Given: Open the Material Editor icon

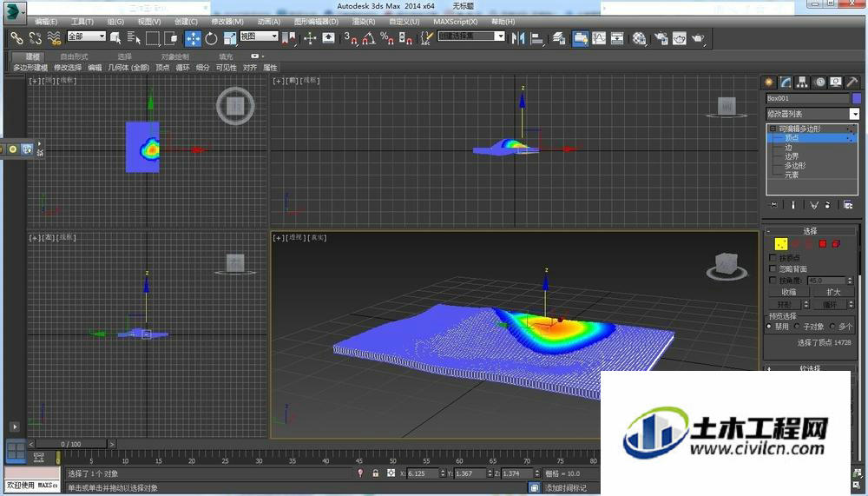Looking at the screenshot, I should [640, 38].
